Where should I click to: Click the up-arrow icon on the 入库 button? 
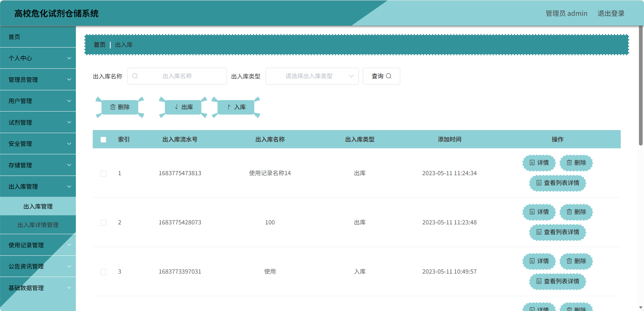tap(229, 107)
